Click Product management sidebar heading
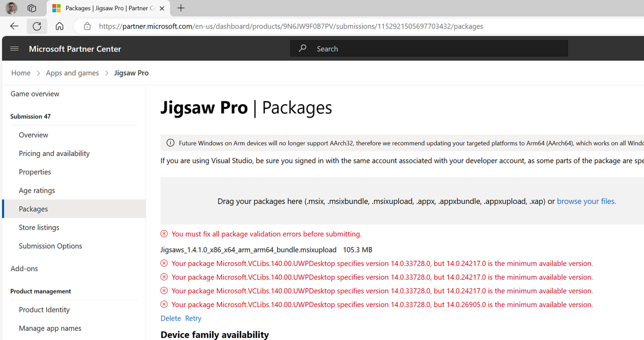 point(41,291)
